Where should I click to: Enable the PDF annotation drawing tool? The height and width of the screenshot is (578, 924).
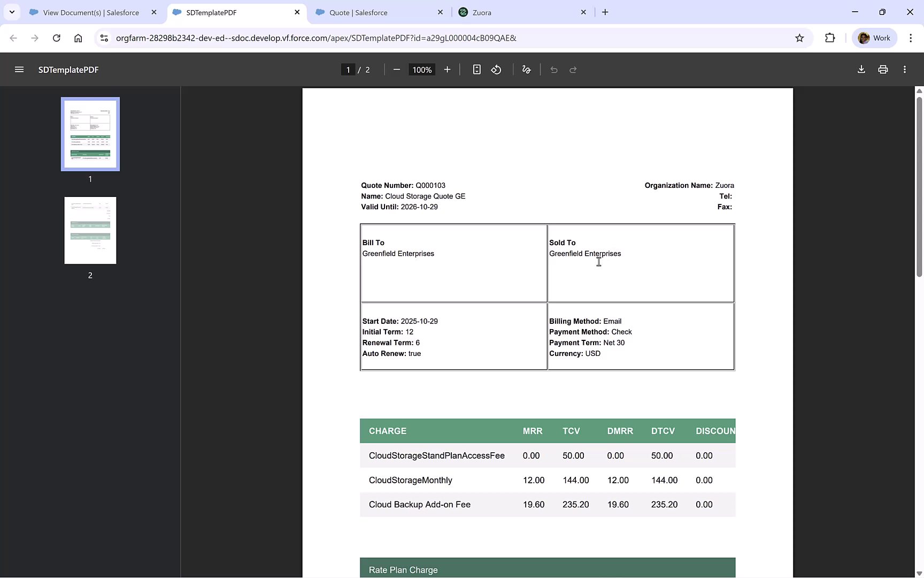click(x=526, y=70)
